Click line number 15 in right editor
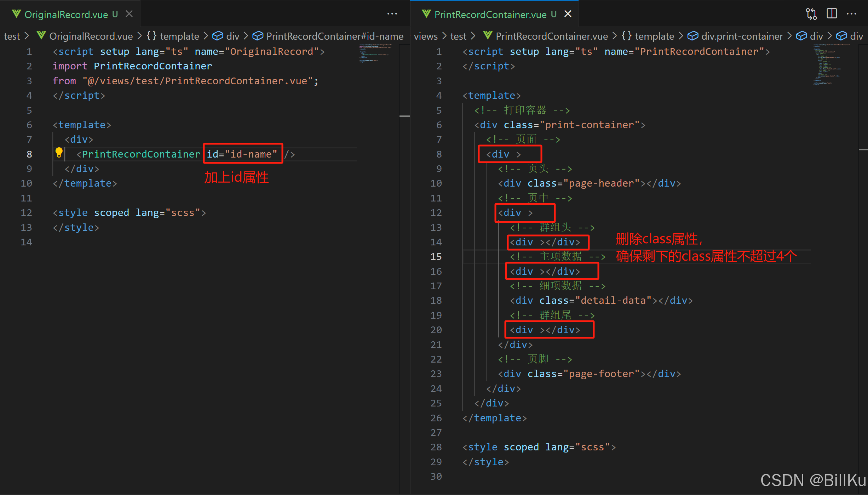 click(436, 257)
